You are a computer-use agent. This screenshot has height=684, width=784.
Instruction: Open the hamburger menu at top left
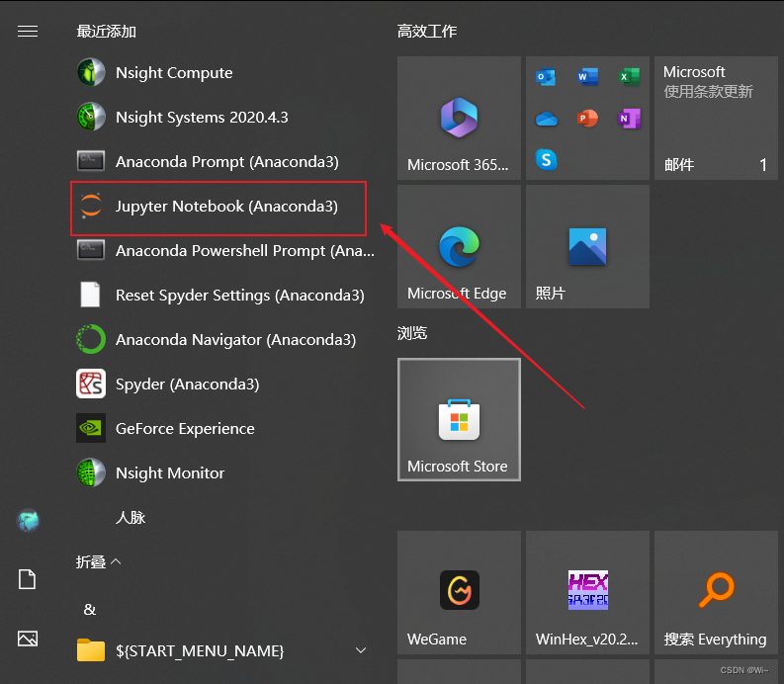point(28,32)
